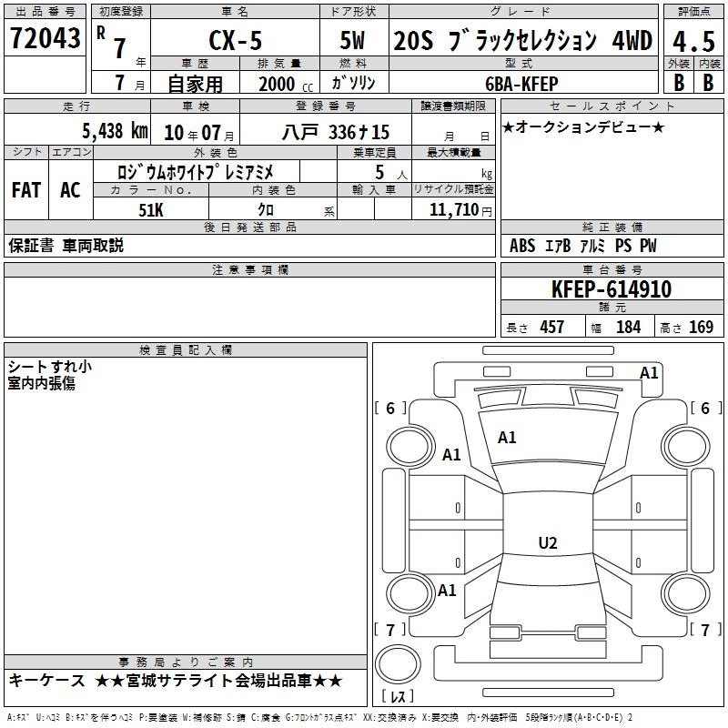Click the セールスポイント header
Screen dimensions: 728x728
tap(612, 106)
